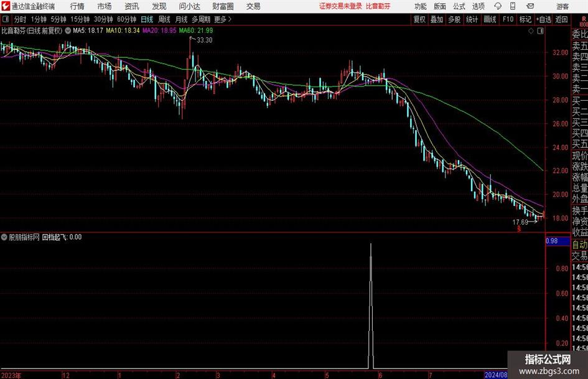This screenshot has height=379, width=588.
Task: Open the customer service headset icon
Action: (498, 6)
